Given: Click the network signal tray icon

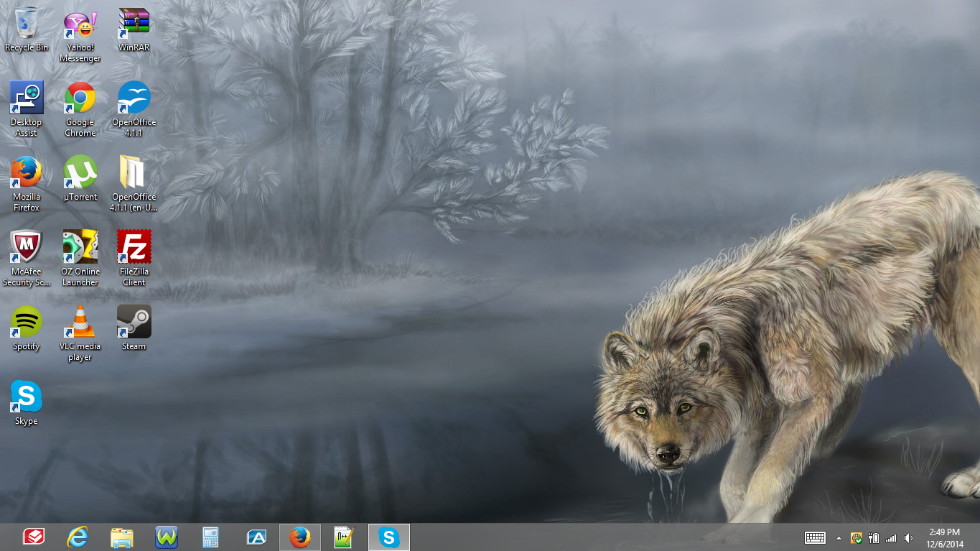Looking at the screenshot, I should pyautogui.click(x=891, y=538).
